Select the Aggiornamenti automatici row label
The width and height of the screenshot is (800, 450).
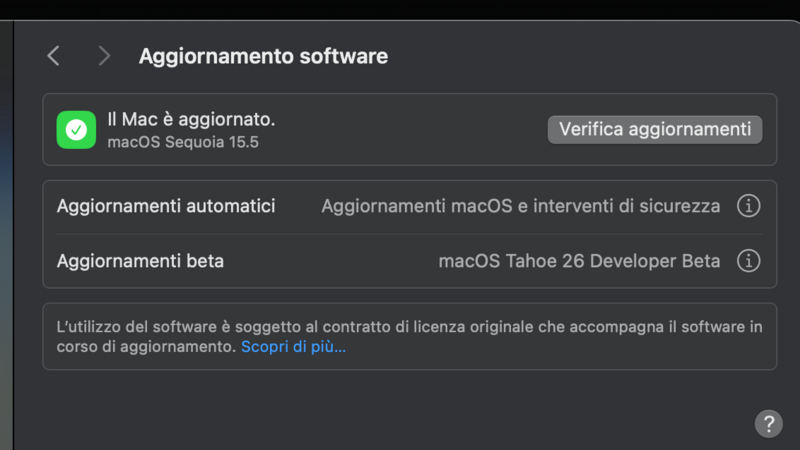pos(166,206)
